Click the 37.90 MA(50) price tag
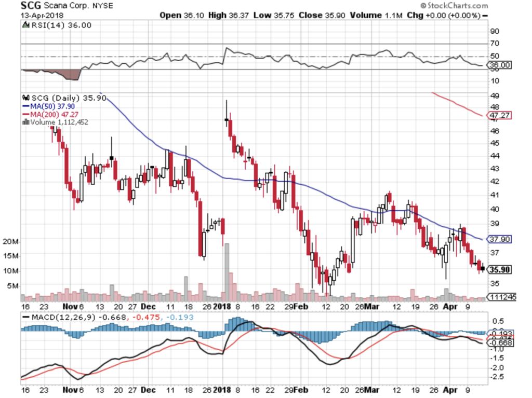The width and height of the screenshot is (532, 398). (x=500, y=239)
